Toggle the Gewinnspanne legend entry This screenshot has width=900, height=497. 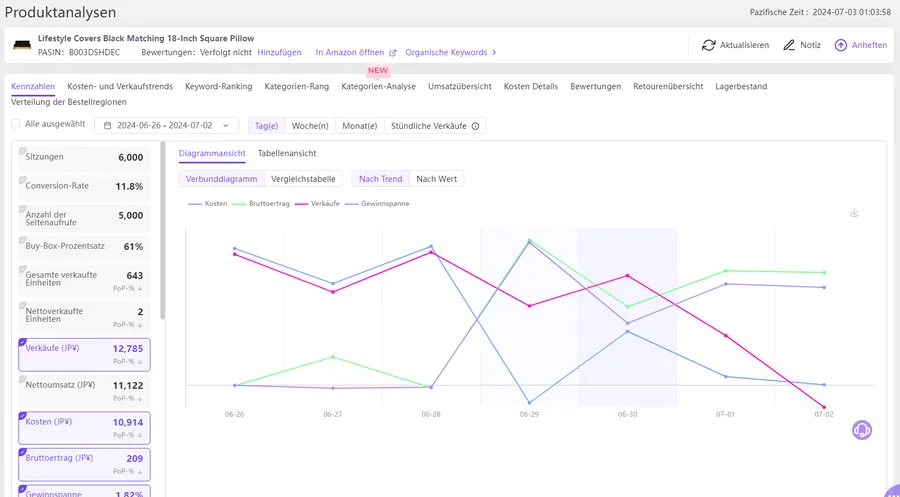(377, 204)
